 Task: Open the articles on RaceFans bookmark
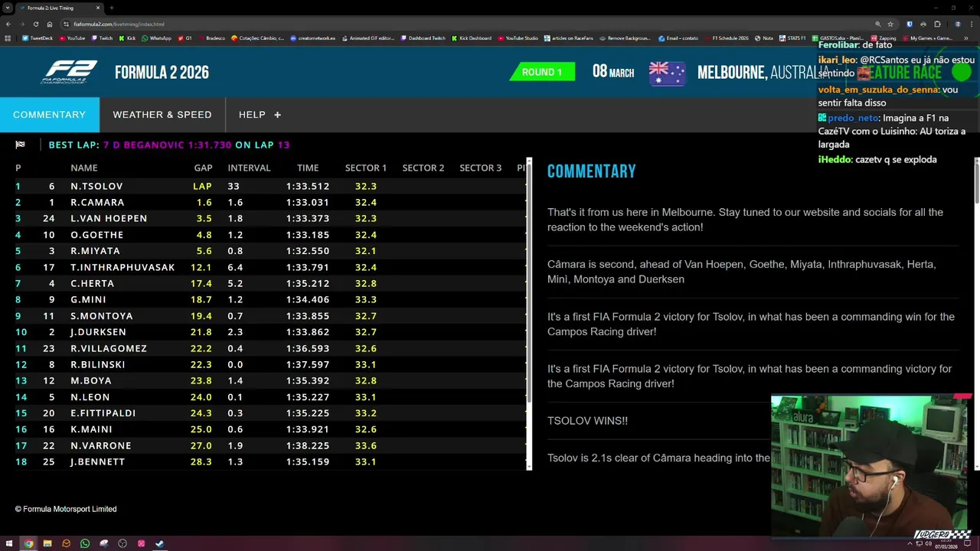(x=568, y=38)
